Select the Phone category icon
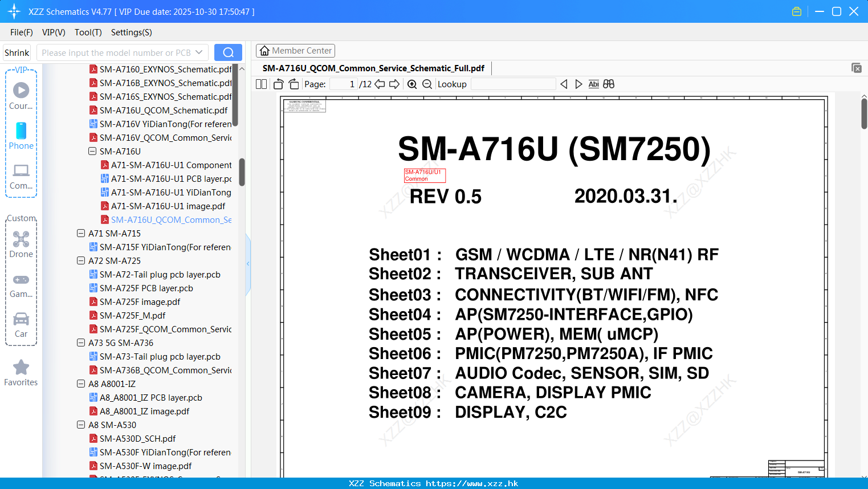Screen dimensions: 868x489 tap(21, 136)
